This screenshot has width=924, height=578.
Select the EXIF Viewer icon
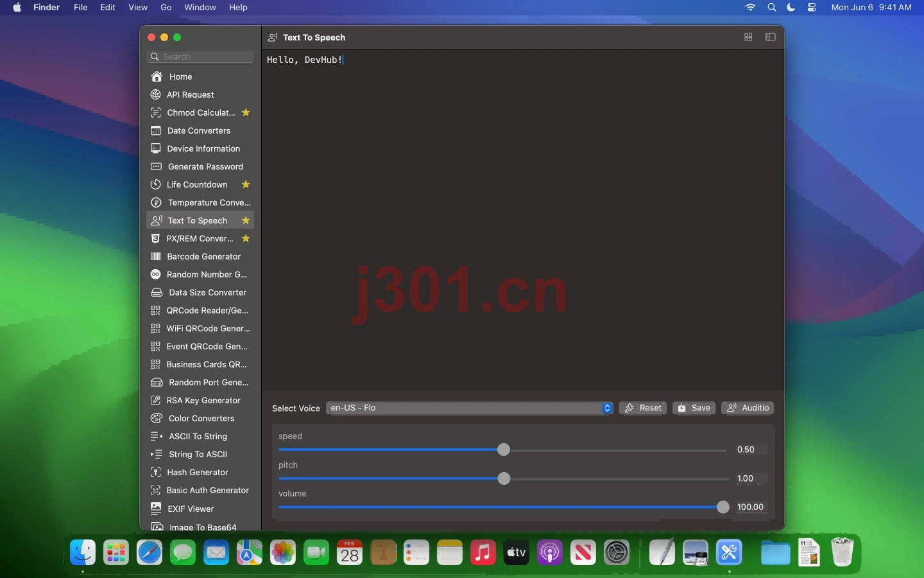coord(156,508)
